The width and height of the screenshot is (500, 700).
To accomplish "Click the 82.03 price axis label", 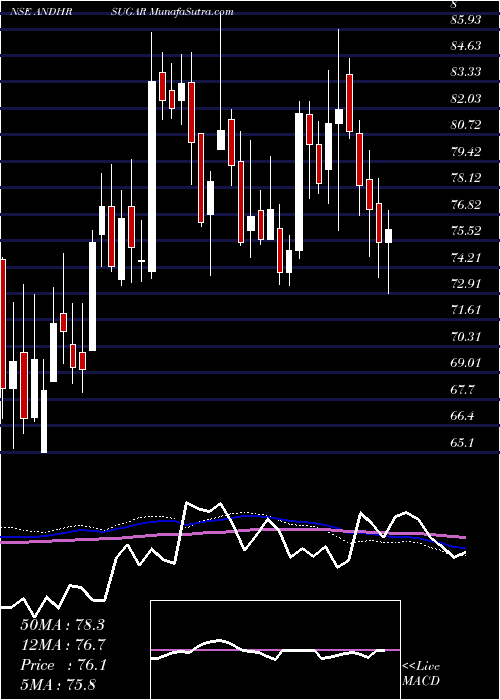I will click(x=467, y=99).
